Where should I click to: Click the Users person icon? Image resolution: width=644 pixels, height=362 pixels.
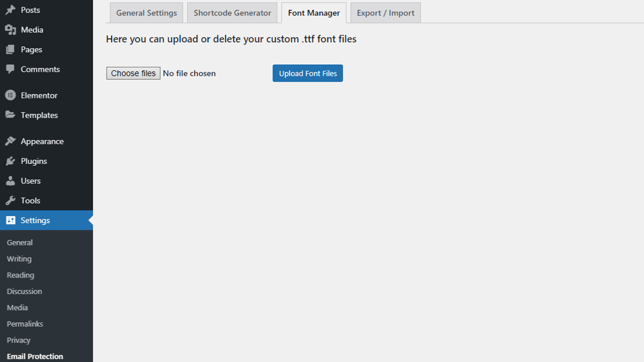(x=10, y=180)
